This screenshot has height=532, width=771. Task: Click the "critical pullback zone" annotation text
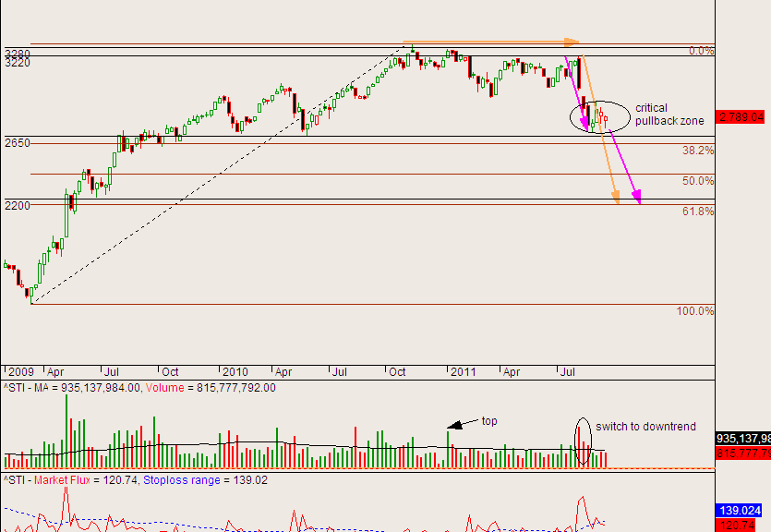669,115
